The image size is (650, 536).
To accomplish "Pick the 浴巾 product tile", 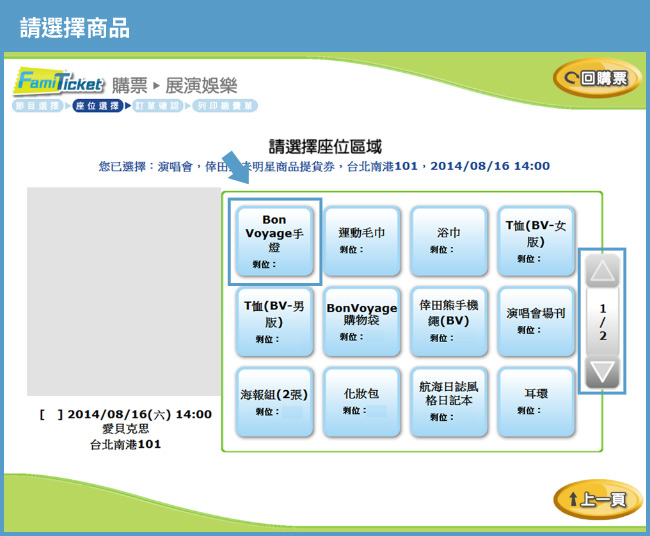I will tap(449, 242).
